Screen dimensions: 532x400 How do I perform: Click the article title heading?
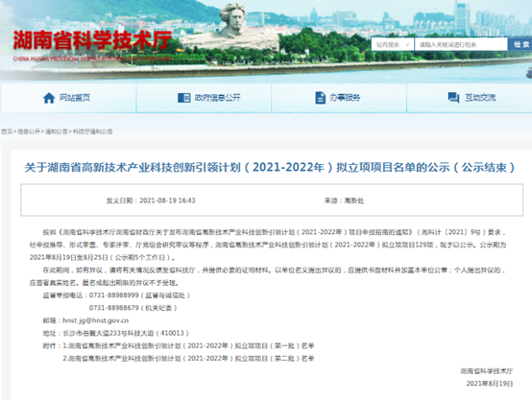pos(270,167)
